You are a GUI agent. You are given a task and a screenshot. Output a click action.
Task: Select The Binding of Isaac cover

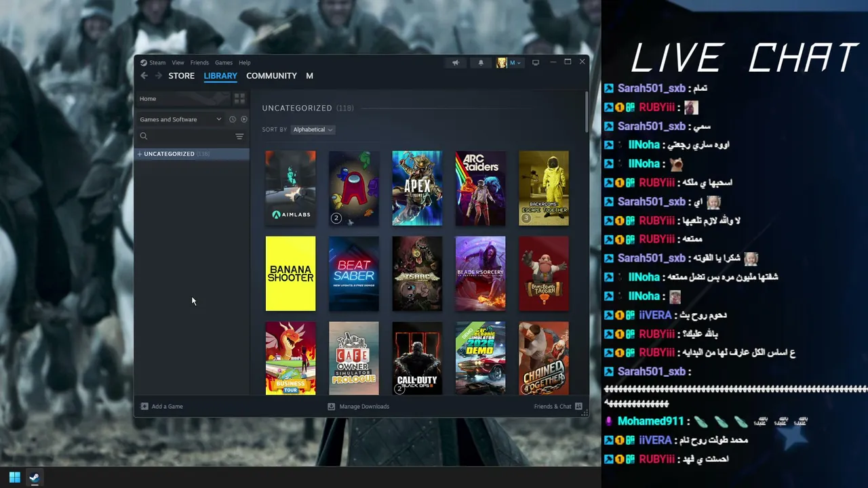click(x=417, y=274)
